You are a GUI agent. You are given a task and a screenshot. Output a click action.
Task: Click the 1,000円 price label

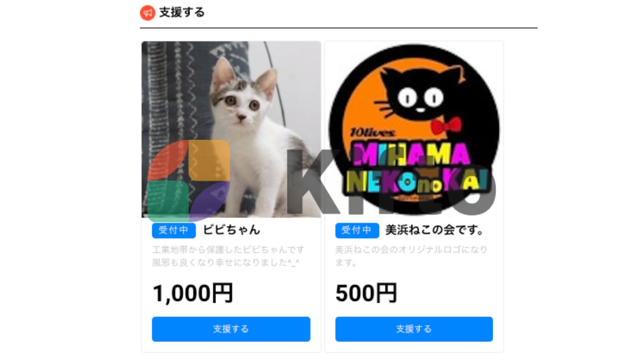(x=193, y=293)
